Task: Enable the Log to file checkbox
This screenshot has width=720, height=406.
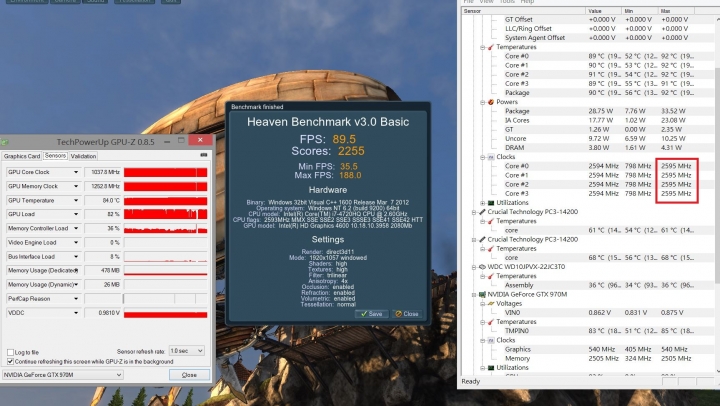Action: (10, 352)
